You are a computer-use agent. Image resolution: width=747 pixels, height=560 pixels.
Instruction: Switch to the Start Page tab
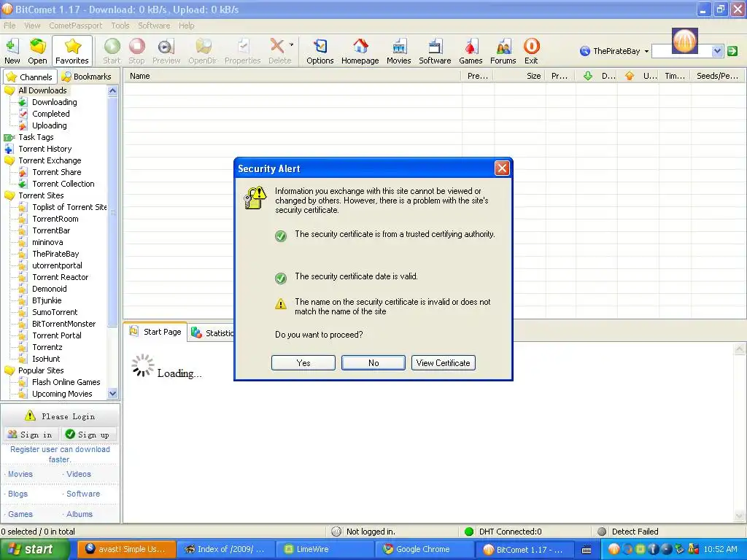coord(156,332)
